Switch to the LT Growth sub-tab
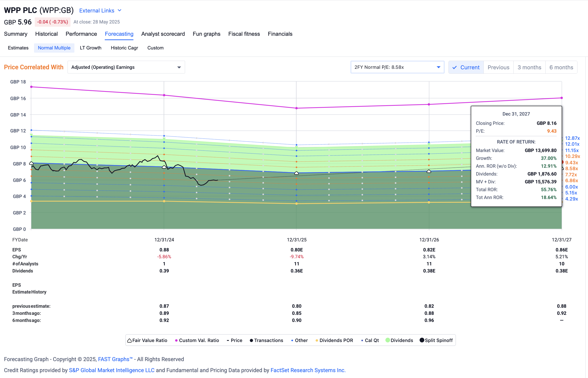The height and width of the screenshot is (378, 588). [90, 48]
